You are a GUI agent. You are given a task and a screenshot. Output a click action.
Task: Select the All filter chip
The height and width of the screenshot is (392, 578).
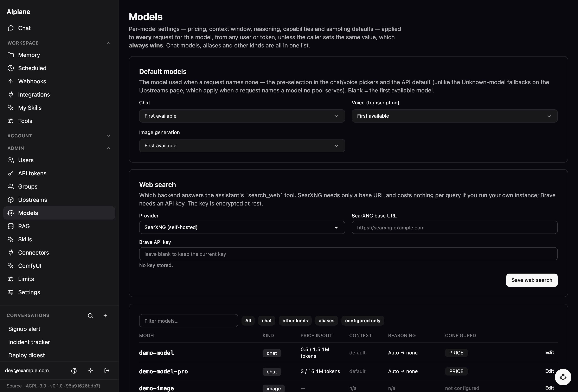248,320
